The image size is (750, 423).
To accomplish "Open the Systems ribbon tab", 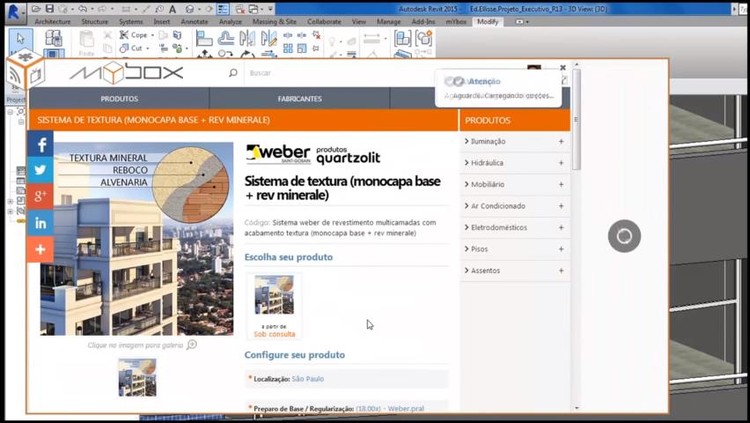I will click(131, 22).
